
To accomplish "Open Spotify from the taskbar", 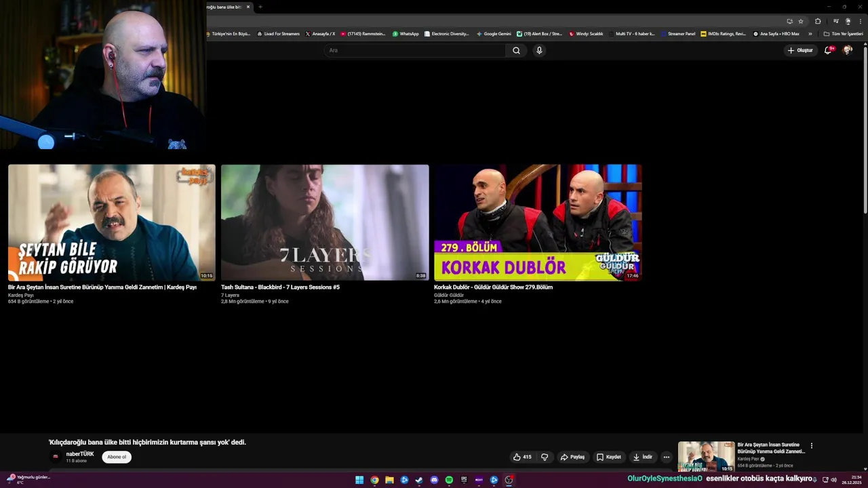I will pyautogui.click(x=449, y=480).
